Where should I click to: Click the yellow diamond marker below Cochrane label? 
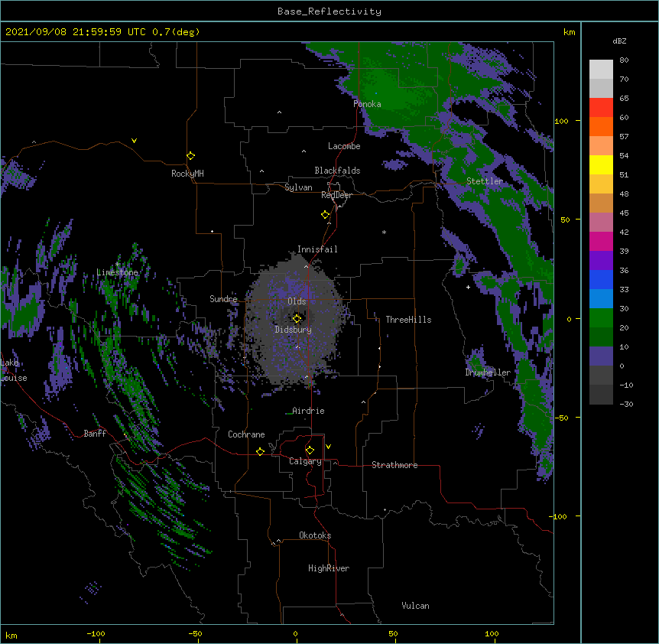click(x=260, y=451)
